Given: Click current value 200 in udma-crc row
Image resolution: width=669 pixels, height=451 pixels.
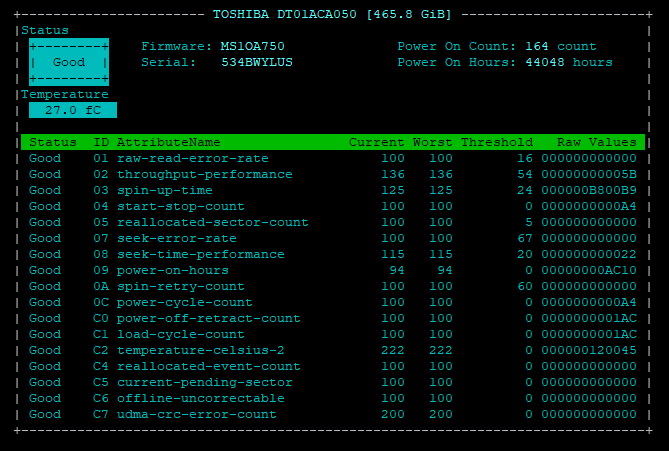Looking at the screenshot, I should coord(393,414).
